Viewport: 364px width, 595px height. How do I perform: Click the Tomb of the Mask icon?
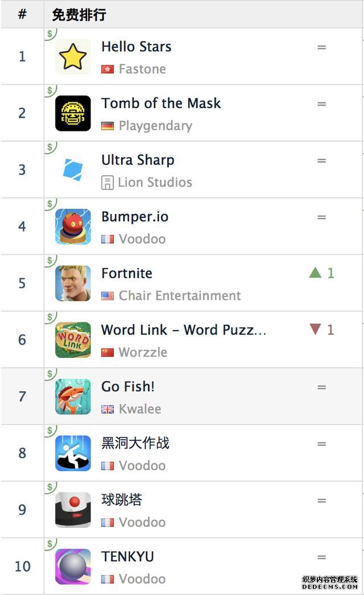point(73,113)
